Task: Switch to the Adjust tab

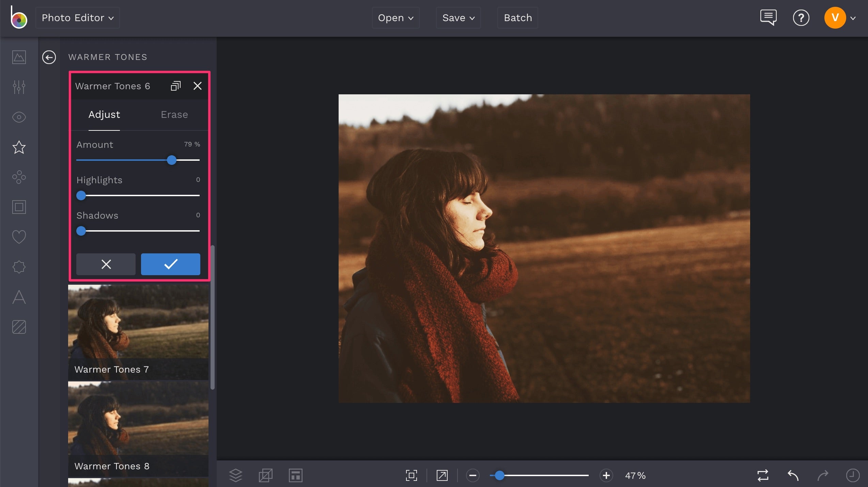Action: tap(104, 115)
